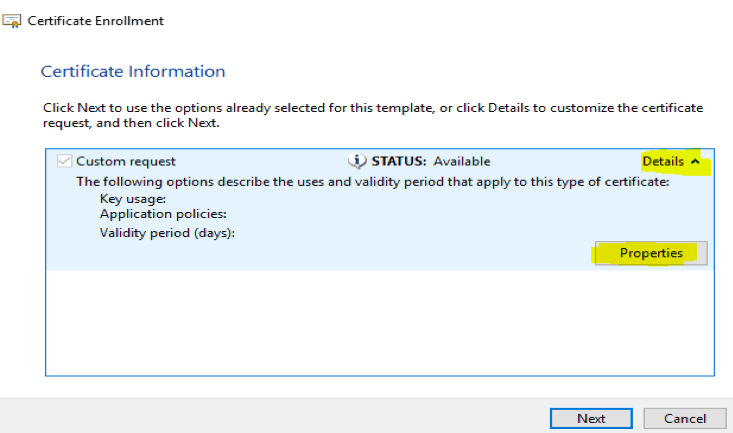The height and width of the screenshot is (433, 733).
Task: Open the Properties dialog
Action: pyautogui.click(x=651, y=253)
